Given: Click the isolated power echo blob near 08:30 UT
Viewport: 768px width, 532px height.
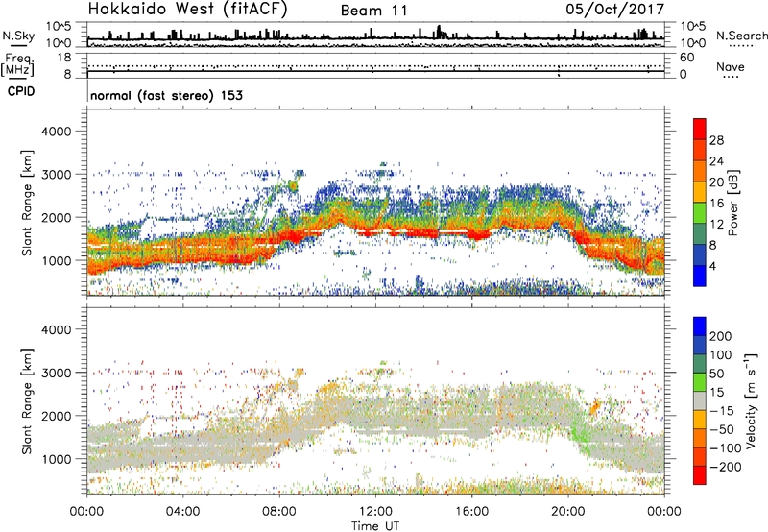Looking at the screenshot, I should [x=294, y=185].
